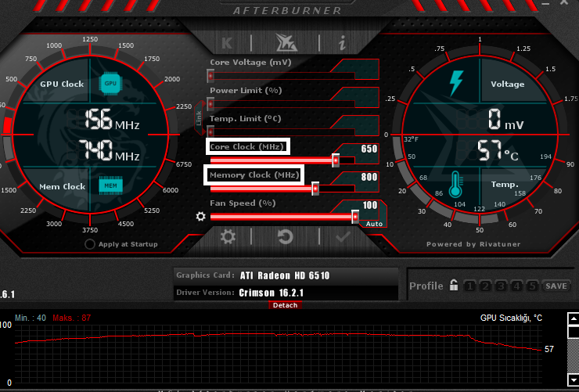Select profile slot 2

pos(485,286)
